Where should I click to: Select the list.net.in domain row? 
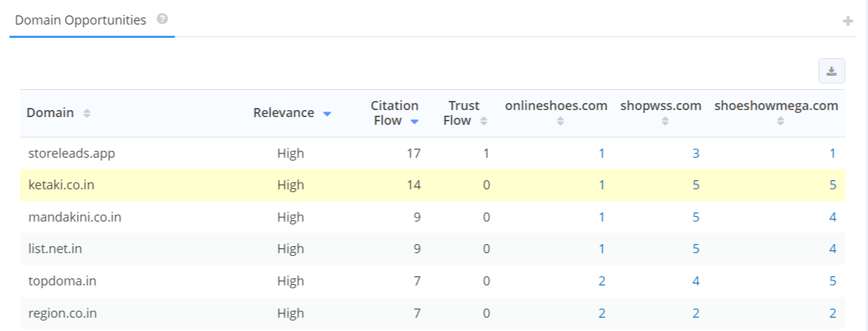click(x=432, y=249)
